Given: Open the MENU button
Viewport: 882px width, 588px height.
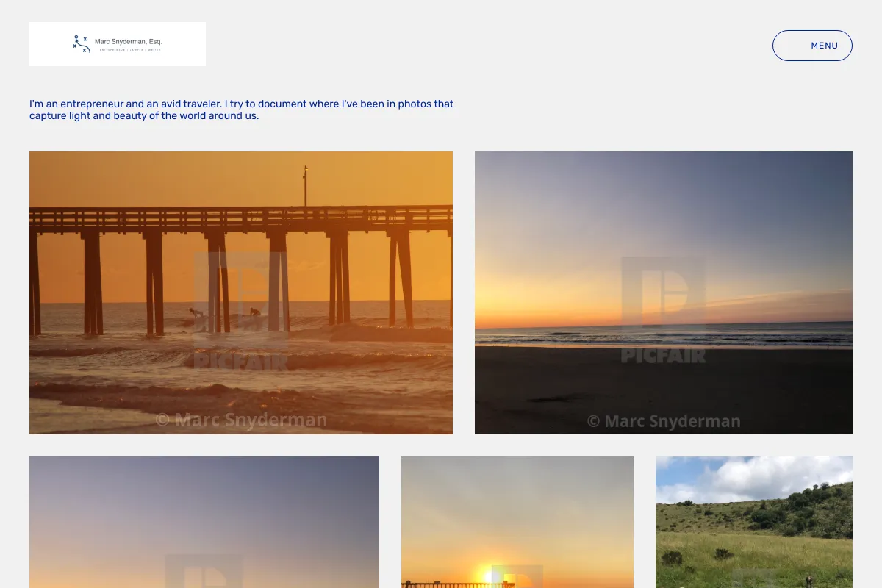Looking at the screenshot, I should [x=812, y=46].
